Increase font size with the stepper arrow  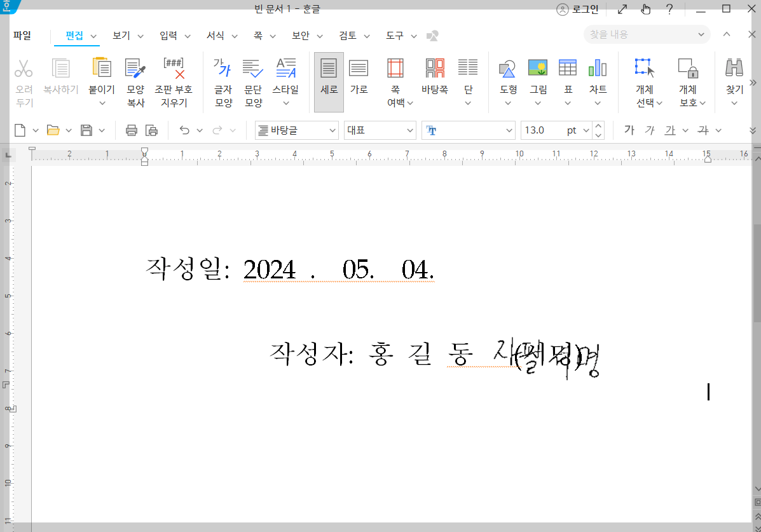click(598, 126)
